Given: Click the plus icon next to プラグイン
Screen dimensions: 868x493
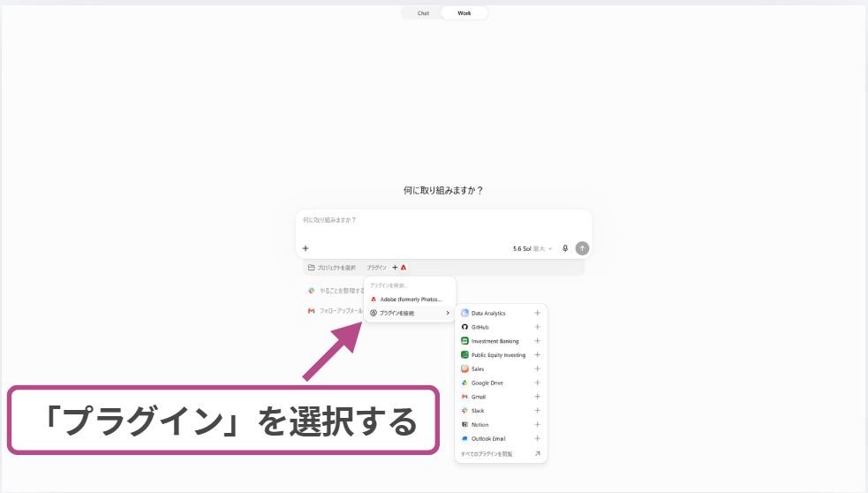Looking at the screenshot, I should pos(395,268).
